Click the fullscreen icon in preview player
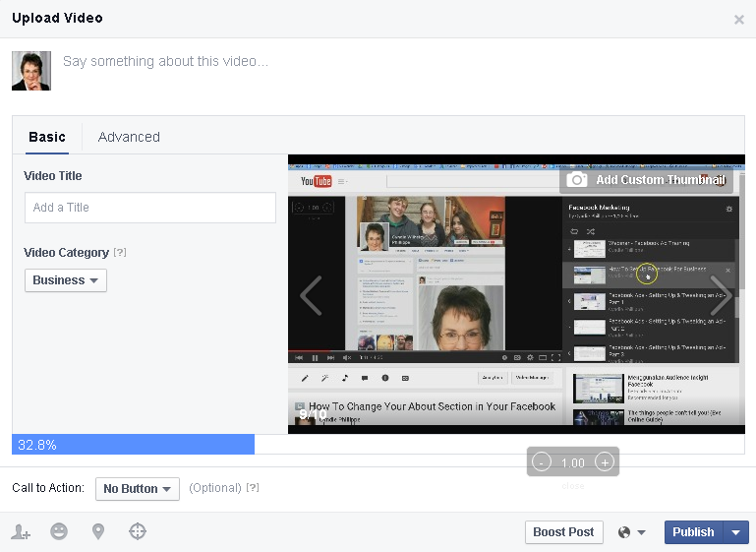Image resolution: width=756 pixels, height=552 pixels. [555, 357]
